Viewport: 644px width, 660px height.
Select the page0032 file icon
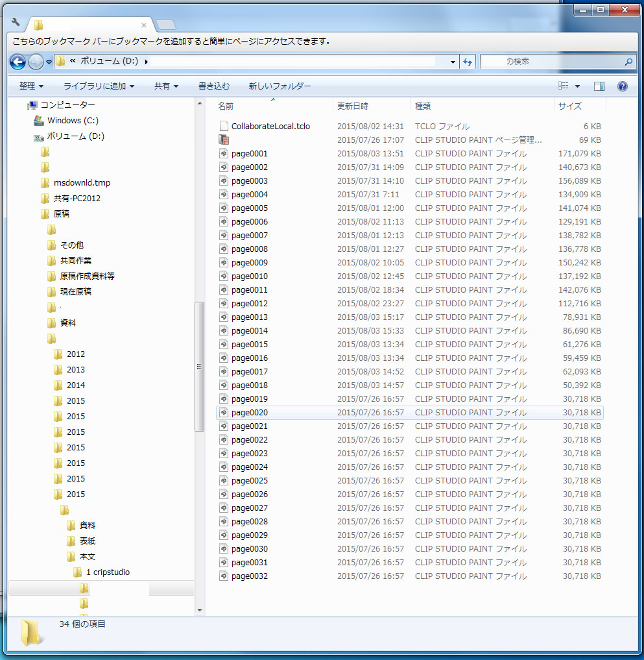(224, 576)
